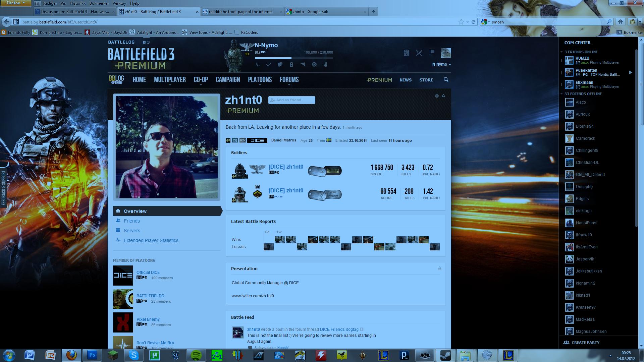Open Skype from the taskbar

tap(134, 355)
